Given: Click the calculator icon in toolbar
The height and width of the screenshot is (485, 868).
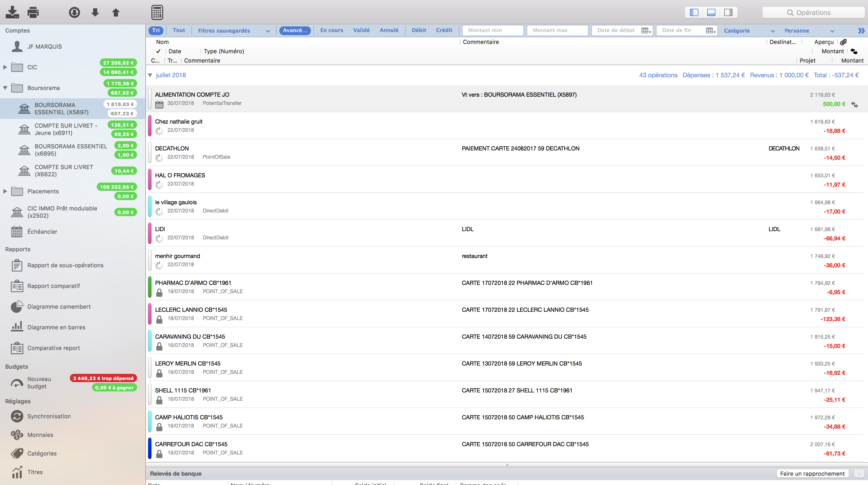Looking at the screenshot, I should (x=157, y=12).
